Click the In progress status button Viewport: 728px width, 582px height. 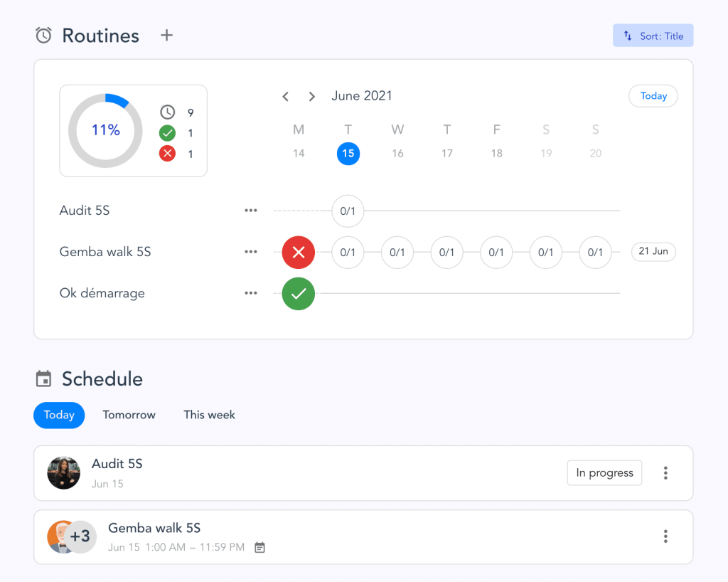tap(604, 473)
